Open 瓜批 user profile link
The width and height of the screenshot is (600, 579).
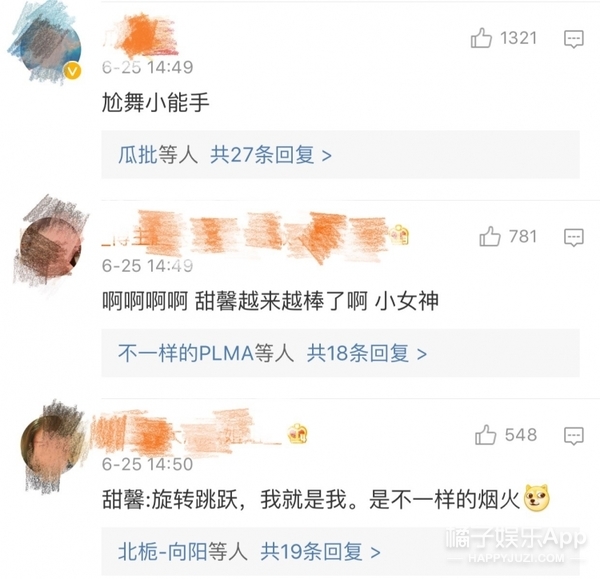point(138,155)
